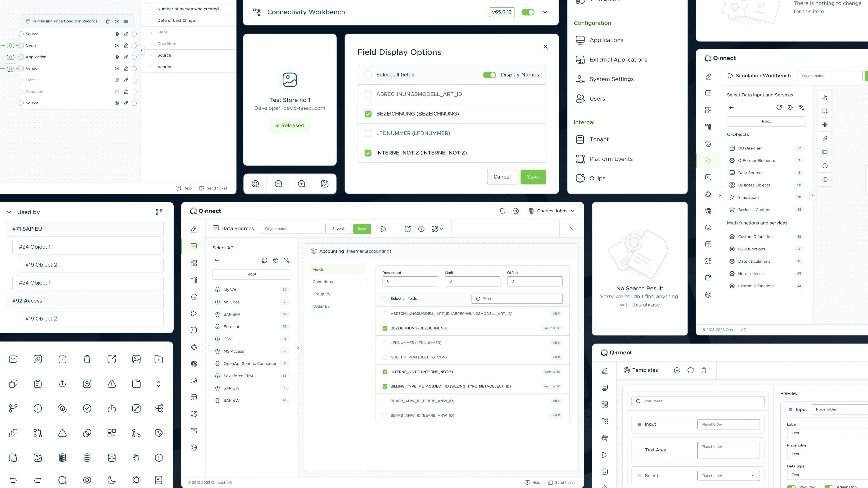This screenshot has height=488, width=868.
Task: Click Save in Field Display Options dialog
Action: pos(533,177)
